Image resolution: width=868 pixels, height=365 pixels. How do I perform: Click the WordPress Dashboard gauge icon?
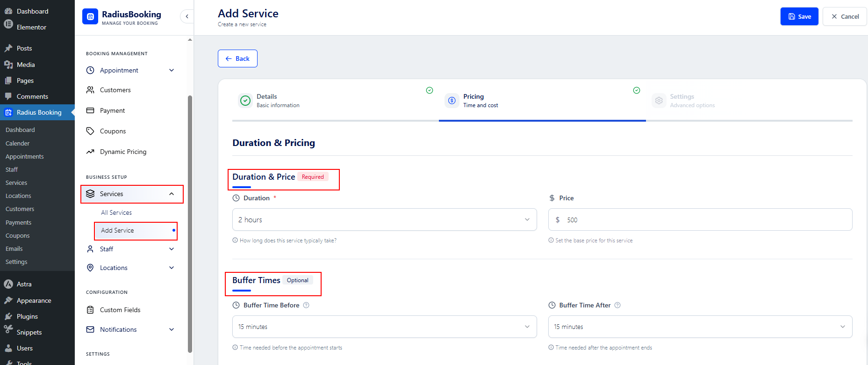(x=8, y=11)
